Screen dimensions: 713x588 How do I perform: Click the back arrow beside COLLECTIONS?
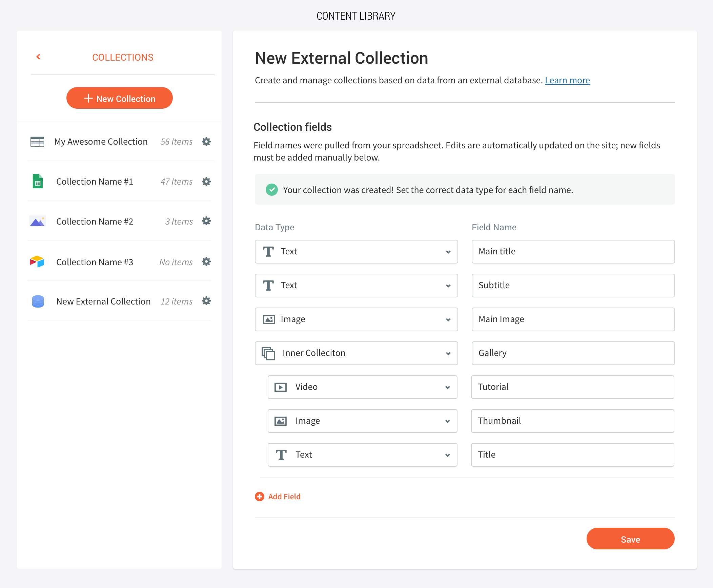point(38,57)
